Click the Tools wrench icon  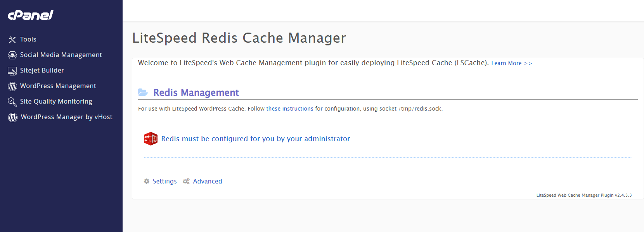(x=12, y=40)
